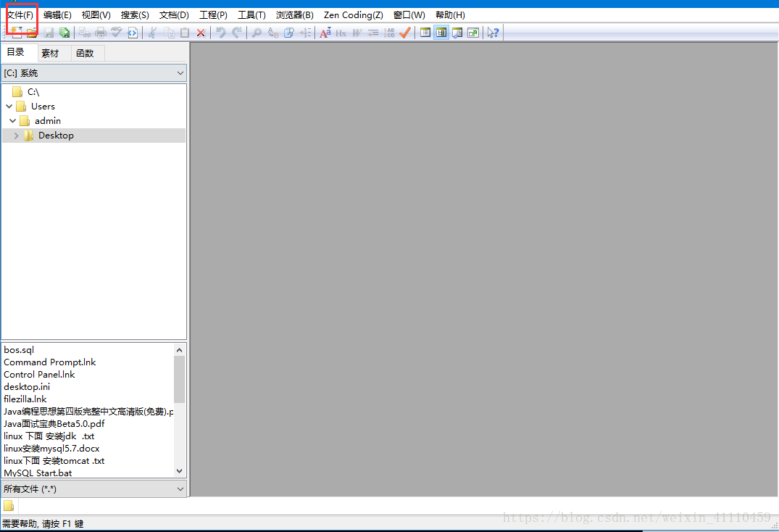Click the Replace toolbar icon
The image size is (779, 532).
coord(272,33)
